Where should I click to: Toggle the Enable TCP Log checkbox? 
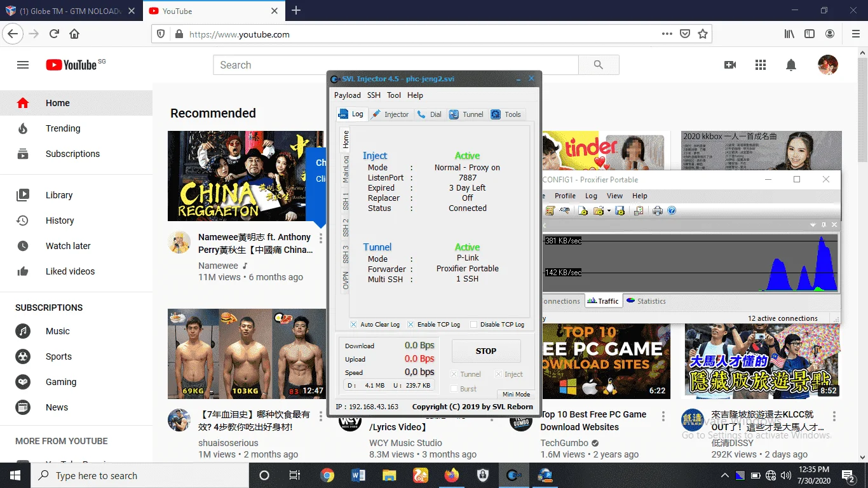click(x=410, y=324)
